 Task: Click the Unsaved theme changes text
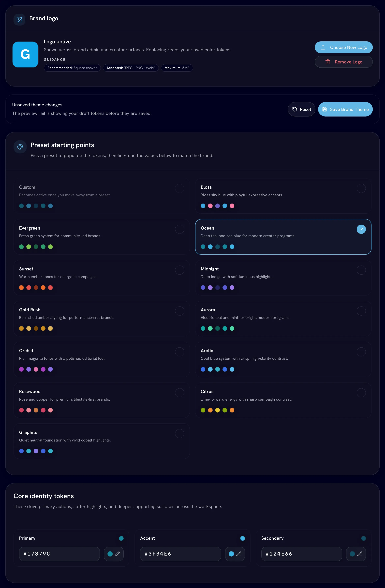pos(37,105)
